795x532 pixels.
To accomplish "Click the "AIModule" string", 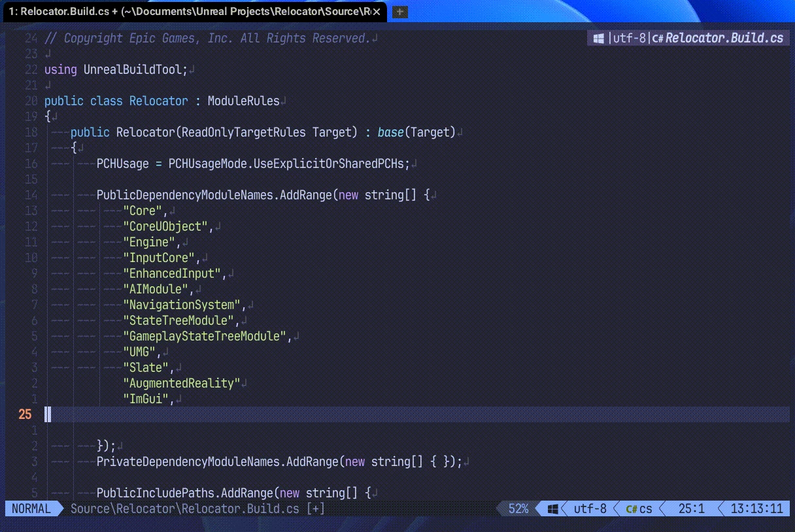I will click(x=156, y=289).
